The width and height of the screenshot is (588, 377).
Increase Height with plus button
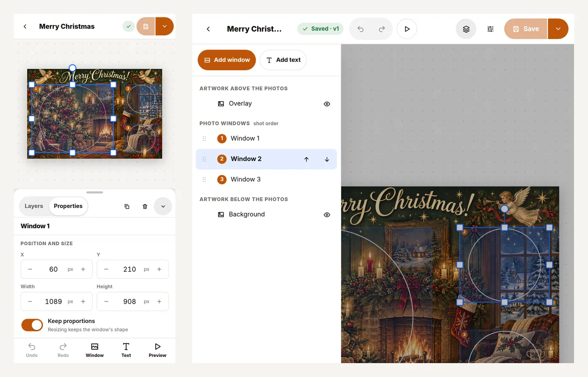[x=159, y=301]
